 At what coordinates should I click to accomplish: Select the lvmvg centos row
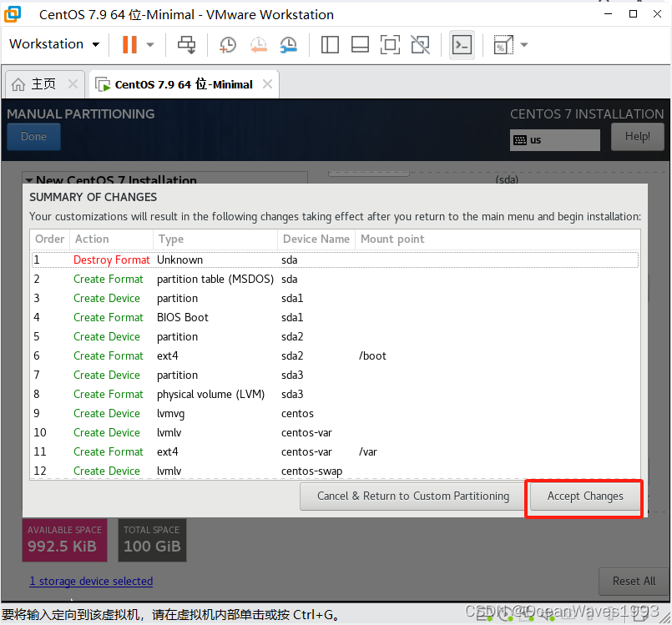click(x=335, y=413)
